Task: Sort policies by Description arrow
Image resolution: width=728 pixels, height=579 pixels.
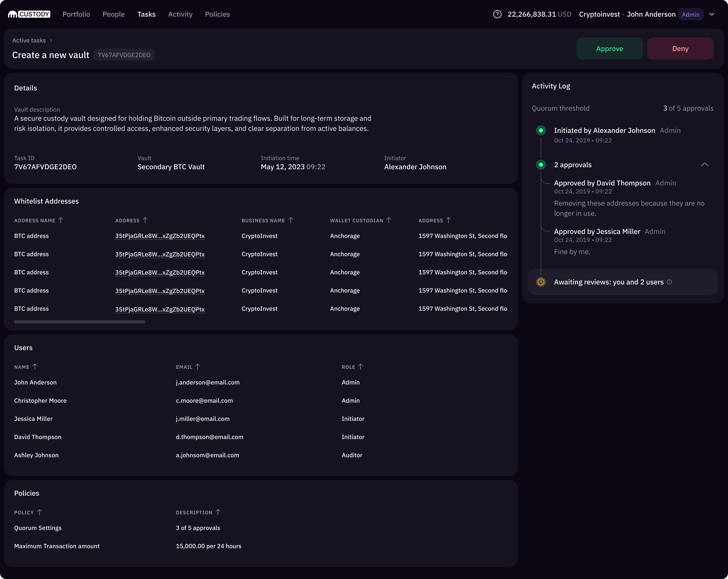Action: (218, 512)
